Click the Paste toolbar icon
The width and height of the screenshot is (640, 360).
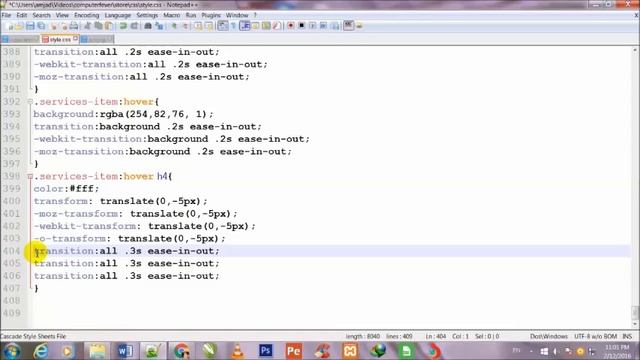[x=109, y=26]
